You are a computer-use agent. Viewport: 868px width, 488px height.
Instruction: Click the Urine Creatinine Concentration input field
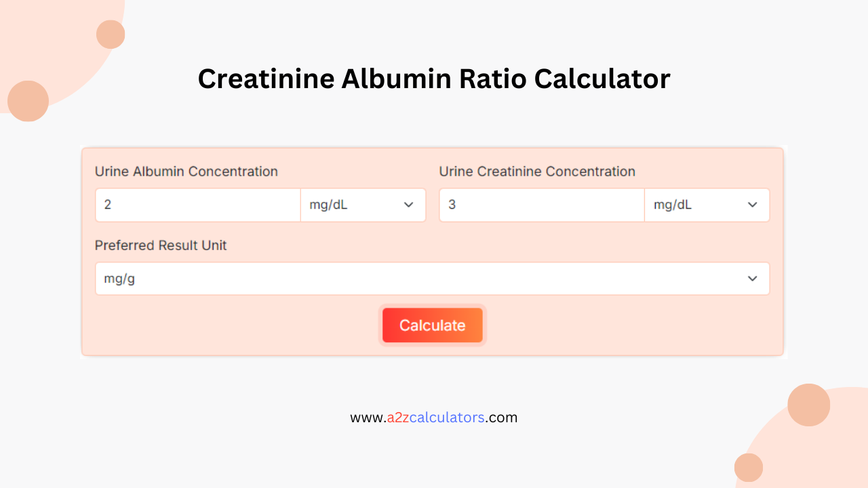(x=541, y=205)
